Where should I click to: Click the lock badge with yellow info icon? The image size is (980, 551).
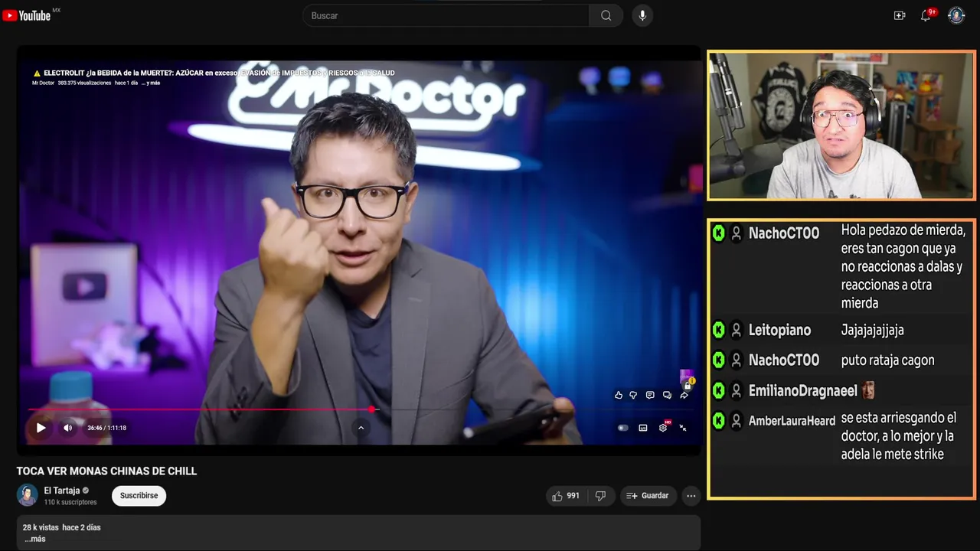tap(688, 383)
